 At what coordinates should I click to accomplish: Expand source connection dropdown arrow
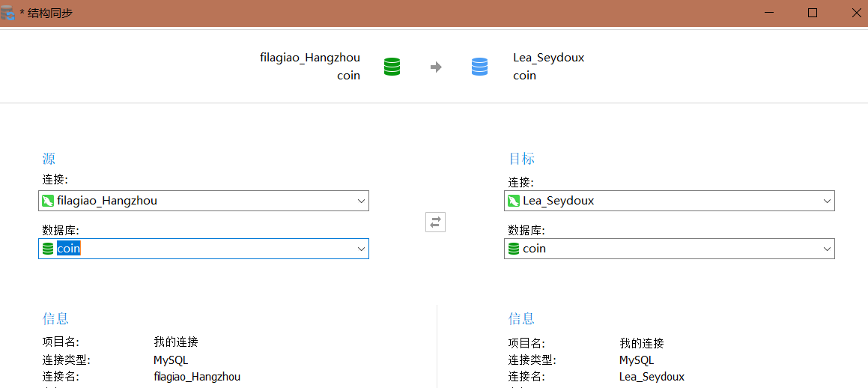click(362, 201)
